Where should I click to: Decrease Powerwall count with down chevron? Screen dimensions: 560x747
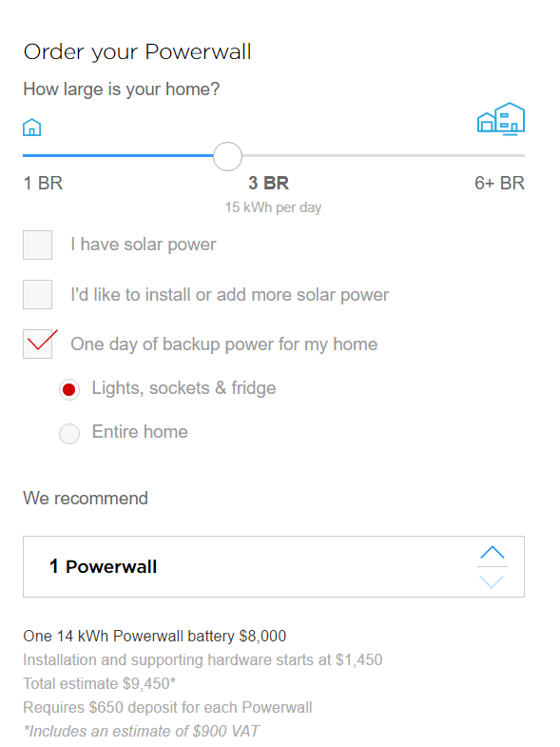(x=492, y=581)
